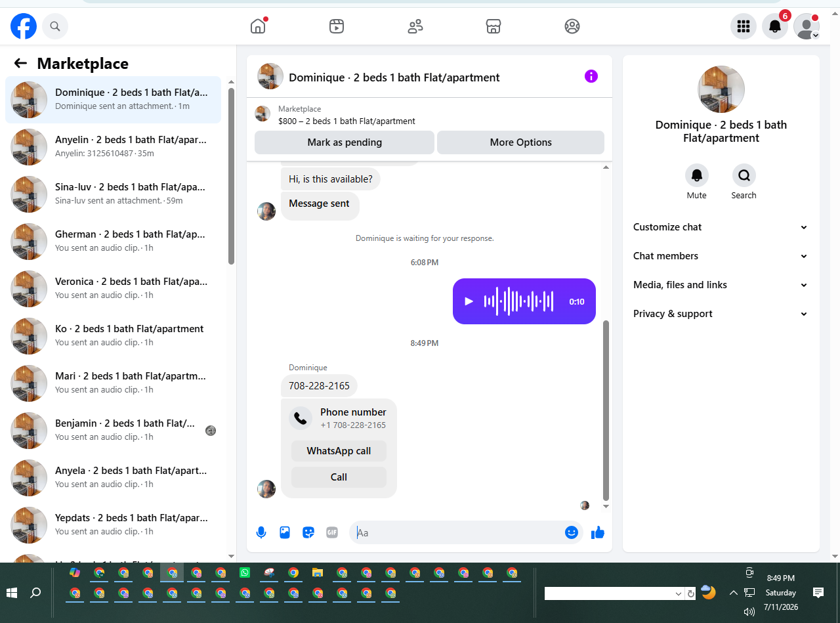The width and height of the screenshot is (840, 623).
Task: Open the $800 Marketplace listing link
Action: tap(346, 121)
